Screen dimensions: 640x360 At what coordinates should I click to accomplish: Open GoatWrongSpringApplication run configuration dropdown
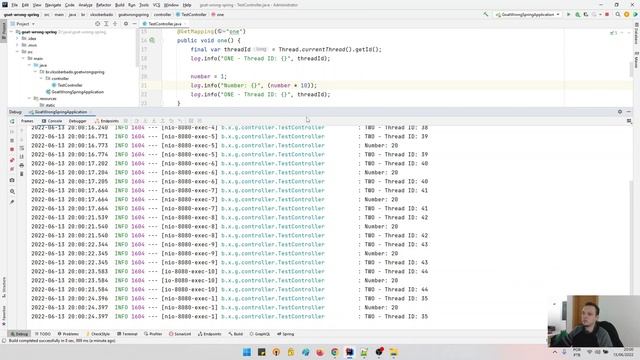pos(527,14)
